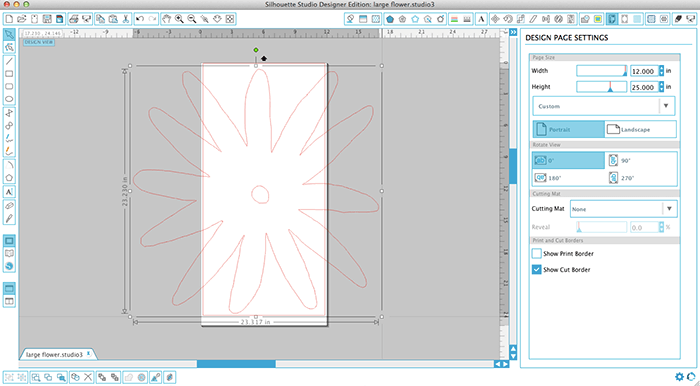Click the vertical scrollbar down arrow
The height and width of the screenshot is (386, 700).
513,356
